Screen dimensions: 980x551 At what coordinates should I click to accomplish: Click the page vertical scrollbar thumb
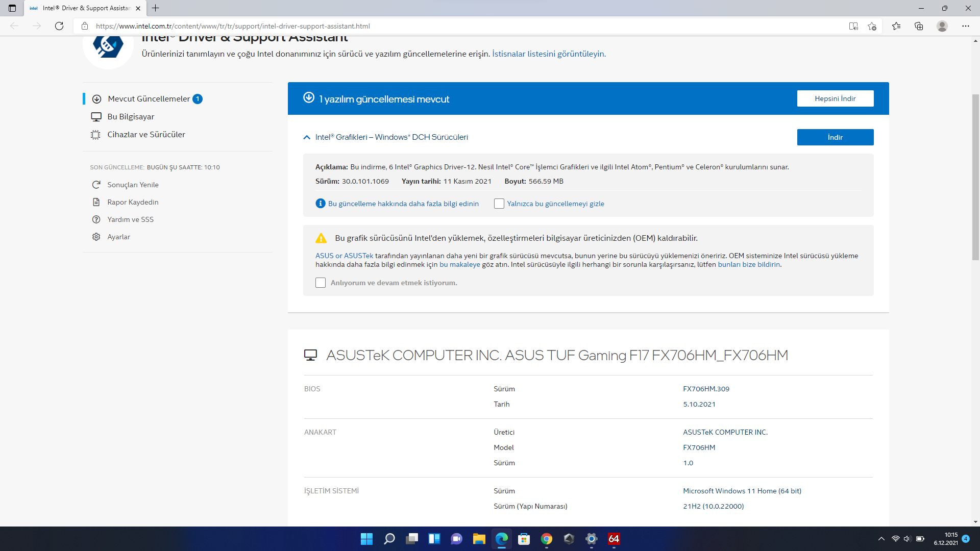[x=975, y=176]
